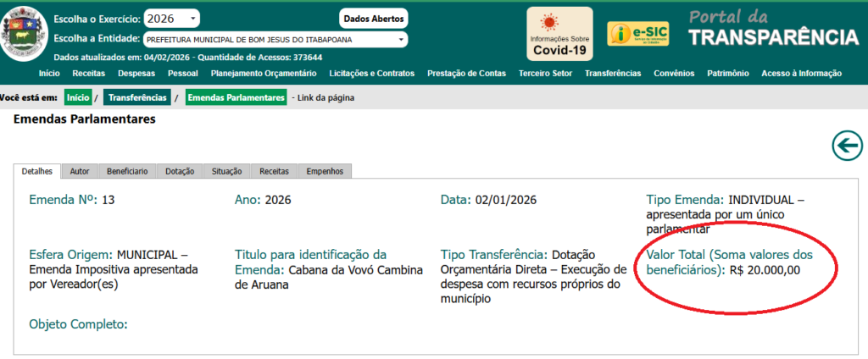
Task: Click the Dados Abertos button
Action: click(374, 19)
